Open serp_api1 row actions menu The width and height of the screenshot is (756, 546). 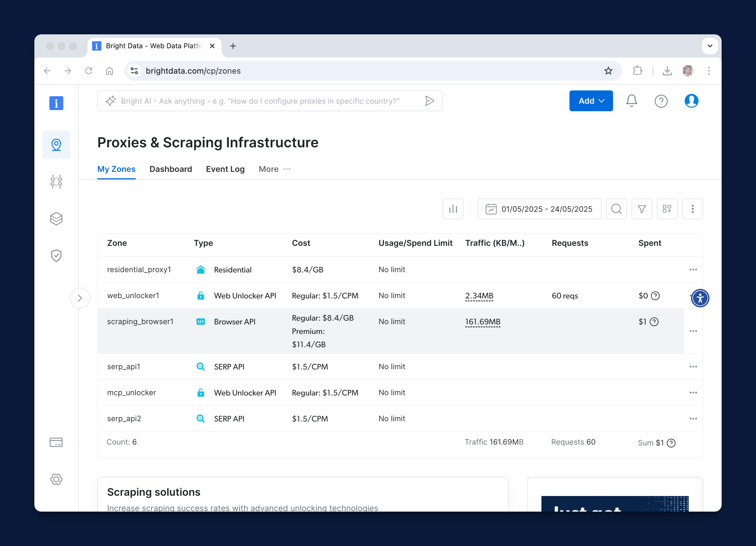point(693,367)
